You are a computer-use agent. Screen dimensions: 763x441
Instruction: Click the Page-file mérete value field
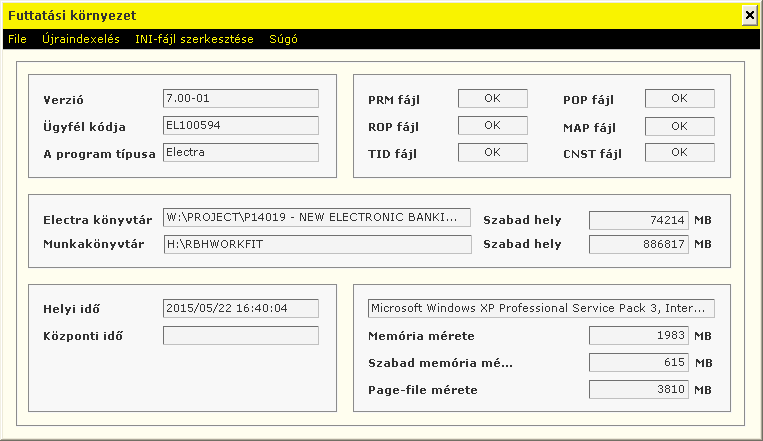click(639, 389)
